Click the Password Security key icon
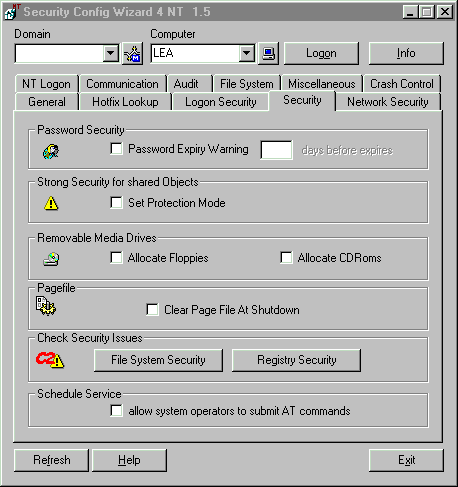Image resolution: width=458 pixels, height=487 pixels. [51, 151]
